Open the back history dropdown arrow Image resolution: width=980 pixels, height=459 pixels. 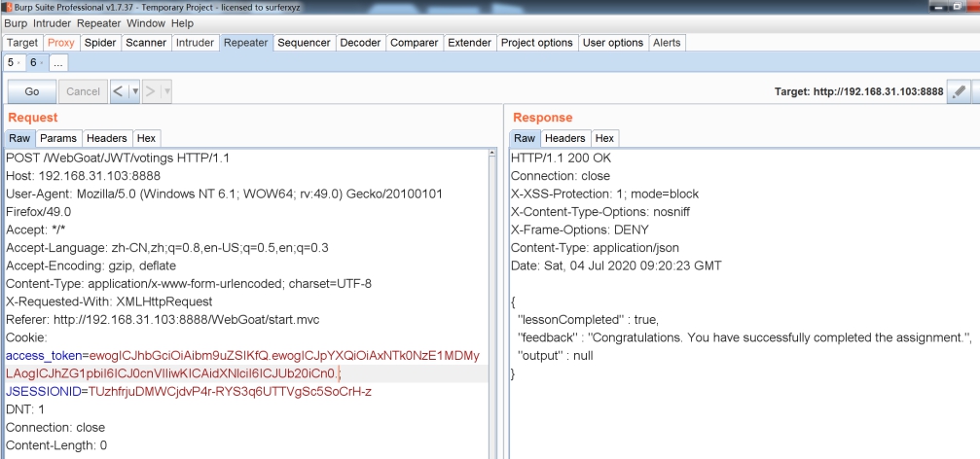point(134,91)
